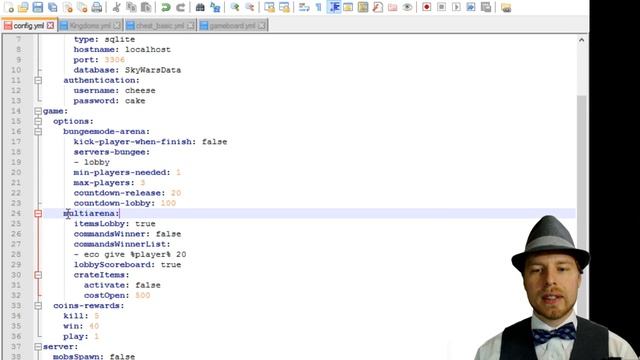Image resolution: width=640 pixels, height=360 pixels.
Task: Undo with the green arrow icon
Action: [x=166, y=7]
